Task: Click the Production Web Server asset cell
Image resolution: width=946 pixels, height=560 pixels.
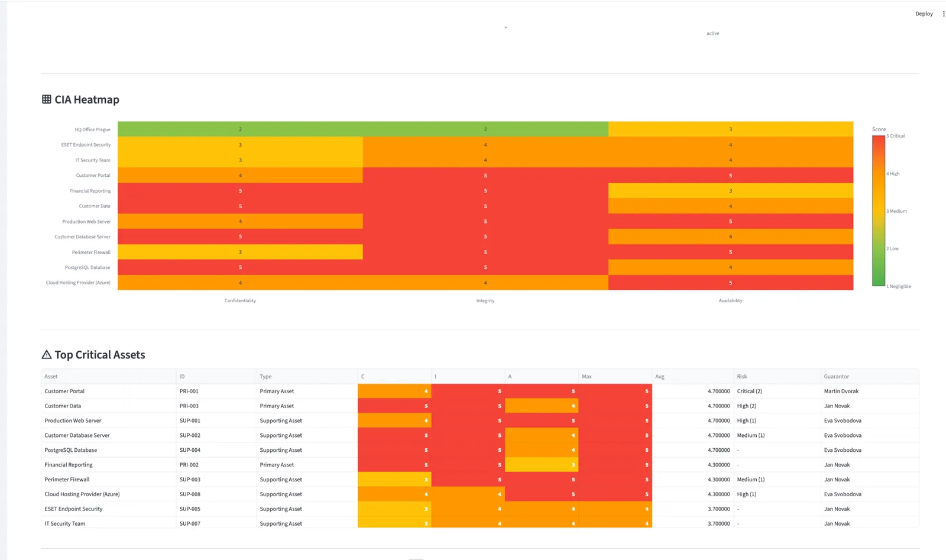Action: (x=109, y=420)
